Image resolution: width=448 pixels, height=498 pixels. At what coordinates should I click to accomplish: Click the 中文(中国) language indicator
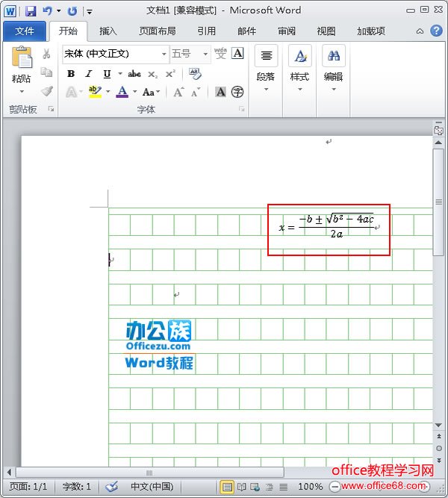pyautogui.click(x=152, y=486)
